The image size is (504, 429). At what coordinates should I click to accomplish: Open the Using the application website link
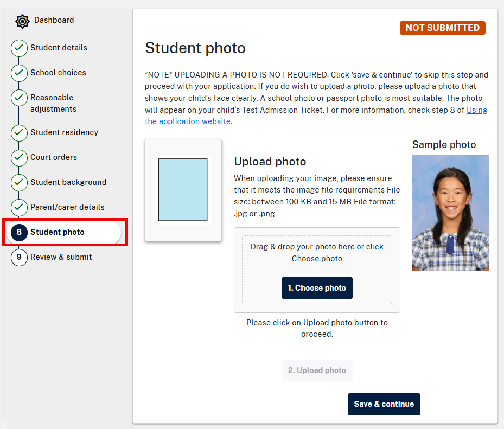coord(188,121)
